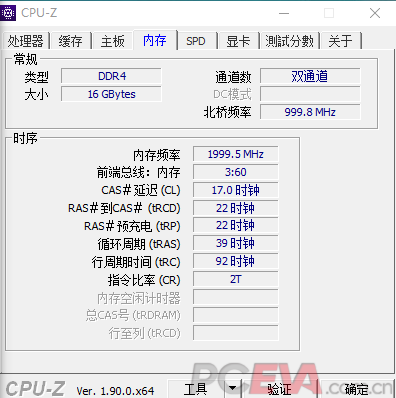Click the 16 GBytes size field

[111, 94]
